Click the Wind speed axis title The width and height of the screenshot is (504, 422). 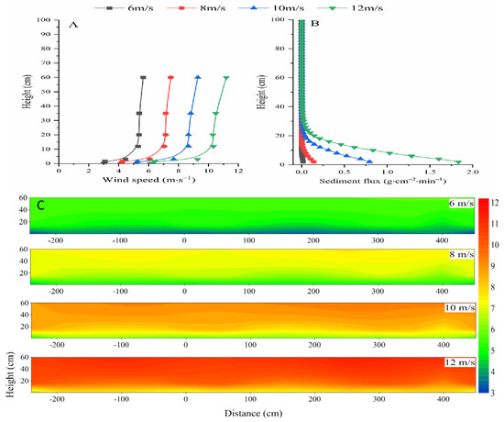click(x=148, y=179)
